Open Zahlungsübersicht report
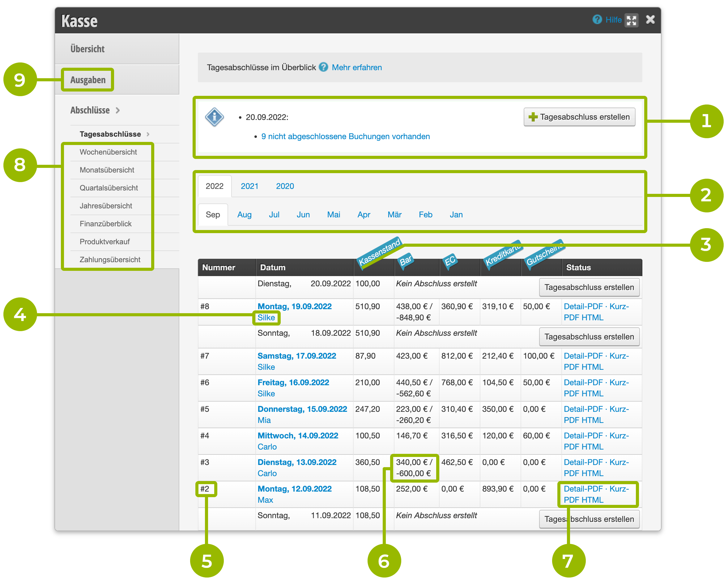Screen dimensions: 728x580 pyautogui.click(x=110, y=259)
